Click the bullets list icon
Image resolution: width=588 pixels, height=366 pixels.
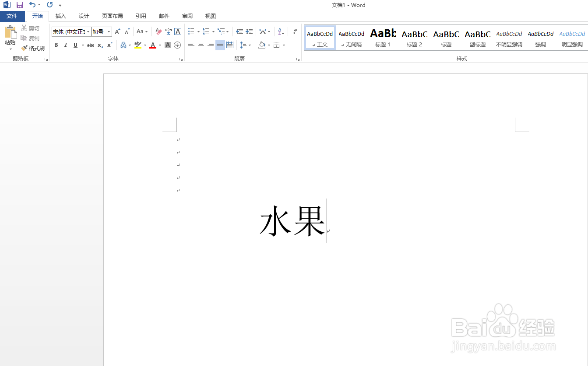(191, 31)
